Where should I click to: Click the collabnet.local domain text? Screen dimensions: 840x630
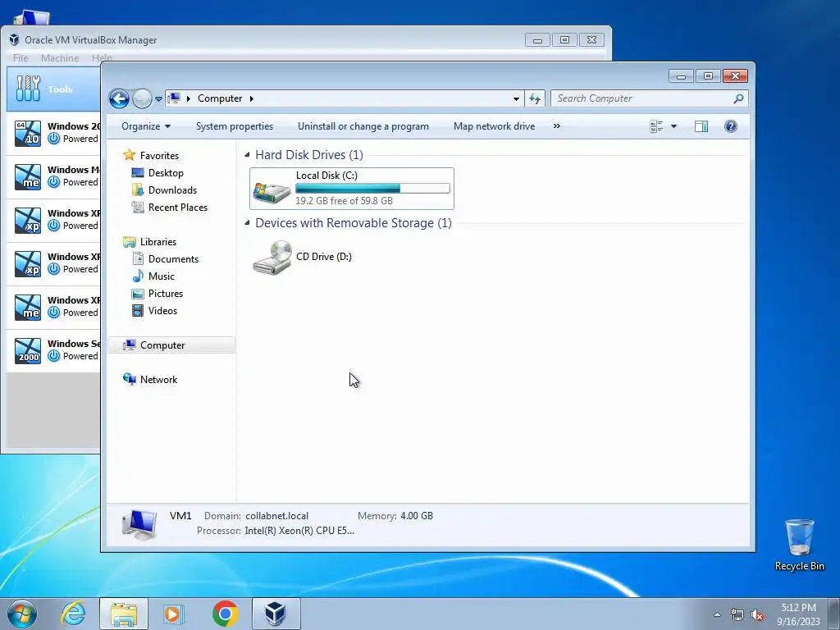(277, 516)
